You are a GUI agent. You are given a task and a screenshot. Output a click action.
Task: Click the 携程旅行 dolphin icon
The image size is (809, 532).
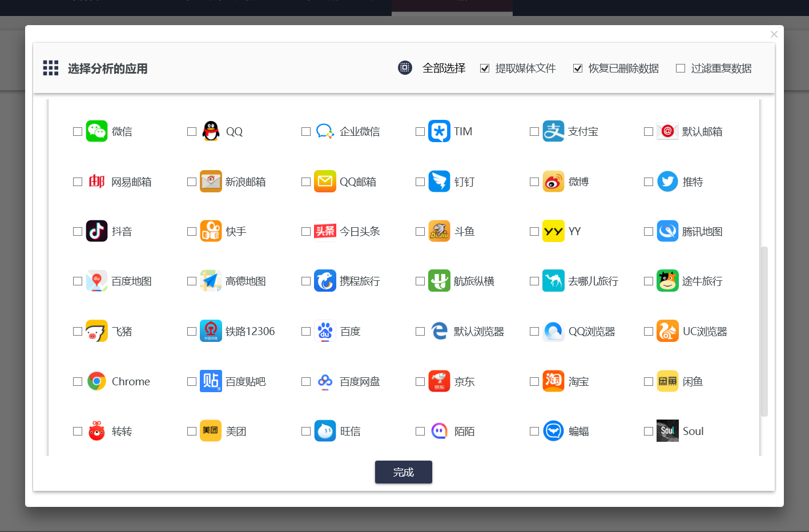[325, 281]
